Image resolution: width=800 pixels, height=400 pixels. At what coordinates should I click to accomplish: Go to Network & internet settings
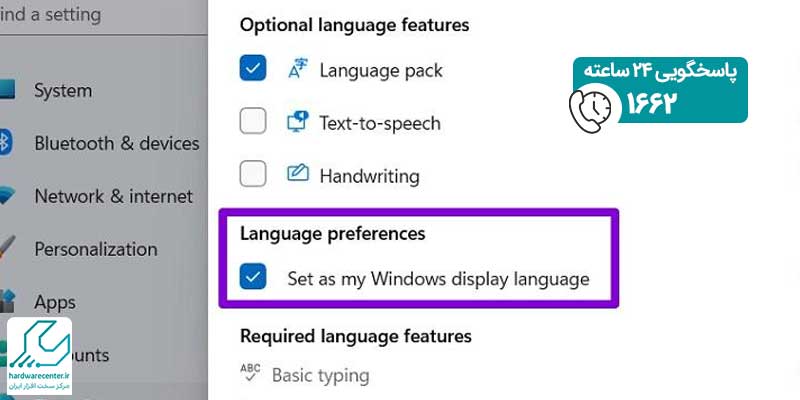click(113, 196)
